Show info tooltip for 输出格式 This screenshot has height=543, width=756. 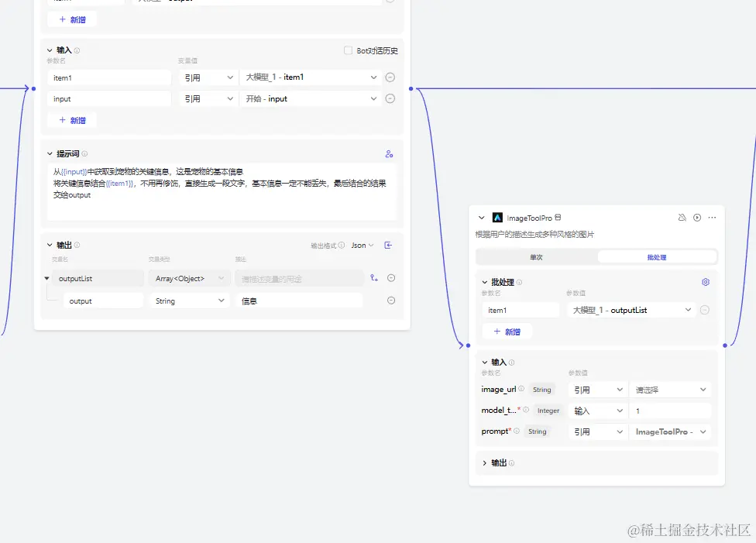click(x=342, y=245)
